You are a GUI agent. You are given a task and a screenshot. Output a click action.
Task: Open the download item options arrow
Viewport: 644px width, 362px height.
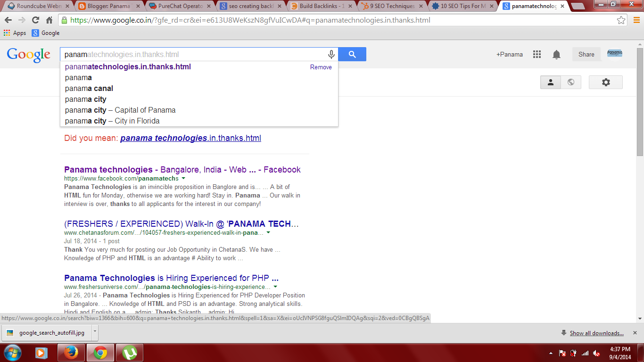pyautogui.click(x=95, y=333)
